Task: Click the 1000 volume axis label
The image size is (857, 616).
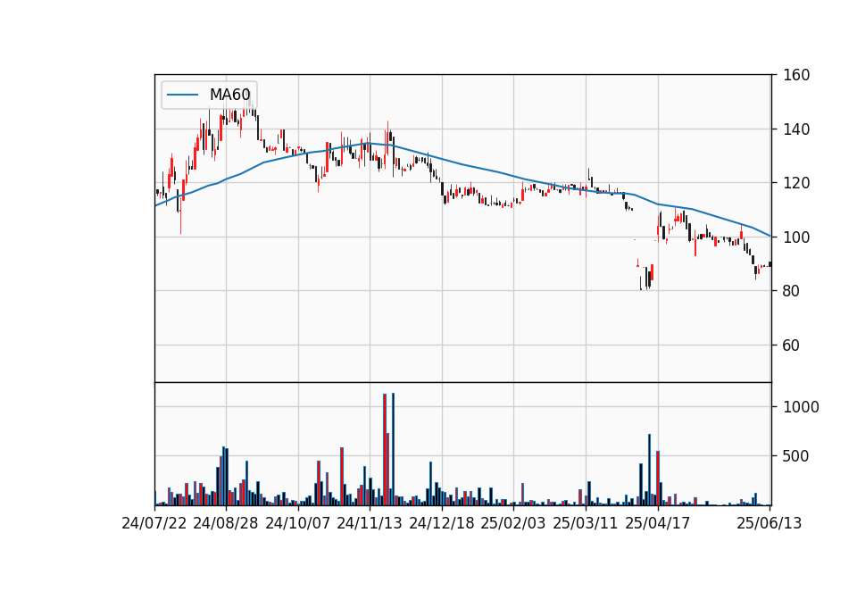Action: click(802, 407)
